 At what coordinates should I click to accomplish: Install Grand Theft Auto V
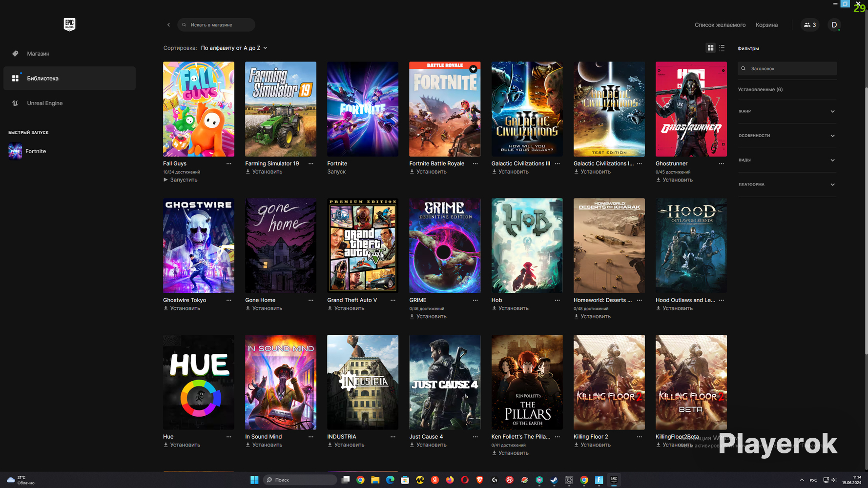tap(346, 308)
